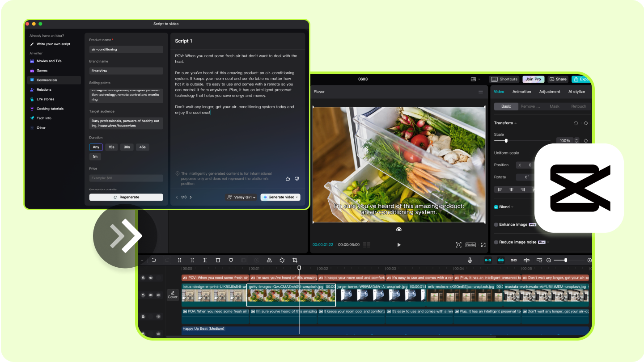
Task: Switch to the Animation tab
Action: (521, 92)
